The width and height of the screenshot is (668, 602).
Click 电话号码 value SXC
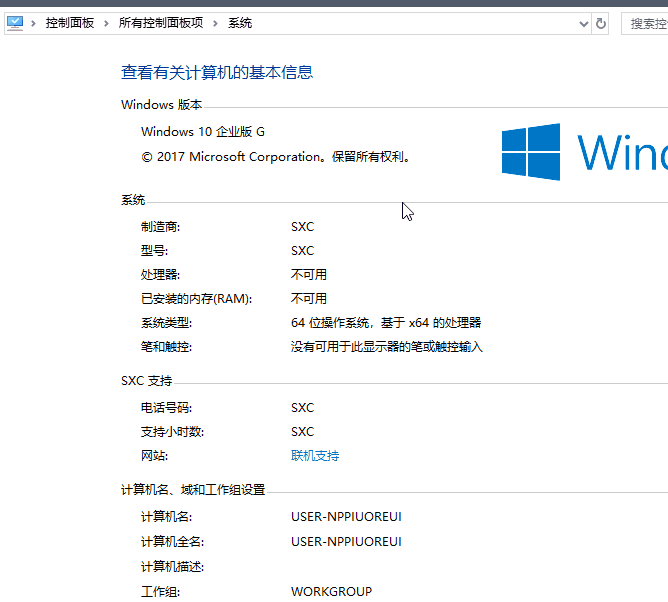click(x=302, y=408)
